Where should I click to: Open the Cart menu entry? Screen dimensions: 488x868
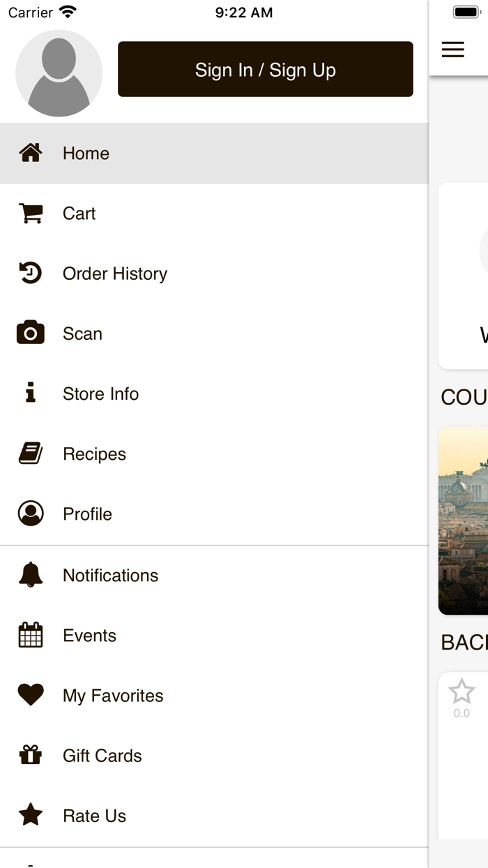tap(79, 214)
